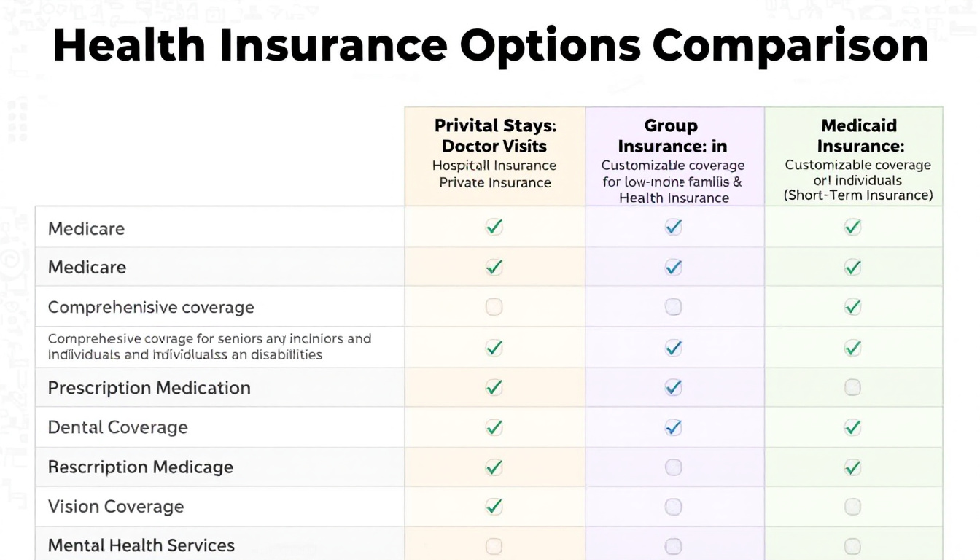Image resolution: width=980 pixels, height=560 pixels.
Task: Check Vision Coverage under Medicaid Insurance
Action: point(852,507)
